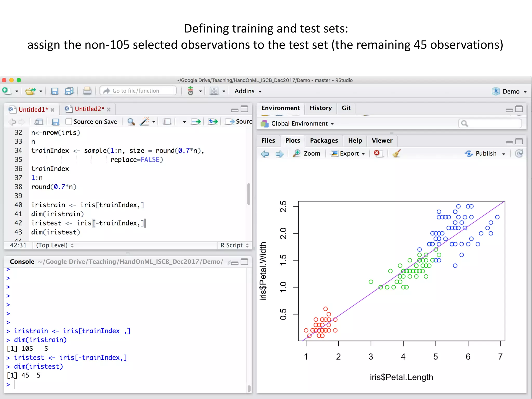Open the R Script file type selector
532x399 pixels.
235,245
